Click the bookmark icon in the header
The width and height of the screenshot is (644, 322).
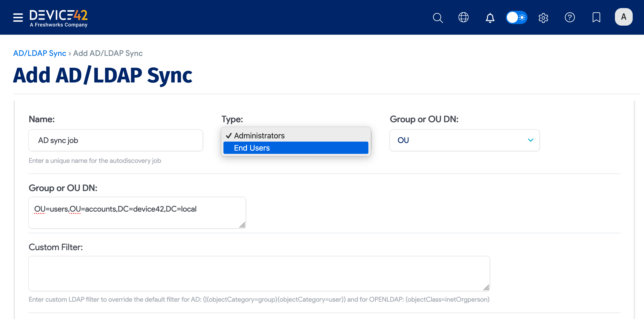tap(596, 18)
